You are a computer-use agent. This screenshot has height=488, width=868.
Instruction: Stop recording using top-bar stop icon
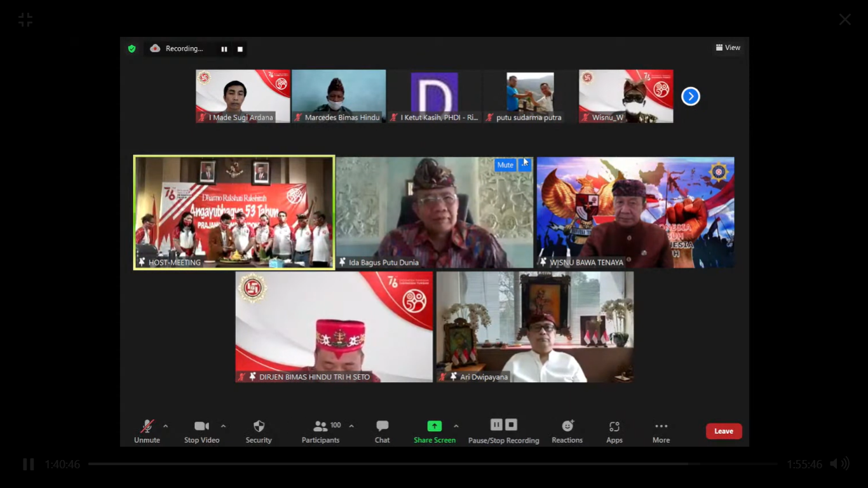click(240, 49)
